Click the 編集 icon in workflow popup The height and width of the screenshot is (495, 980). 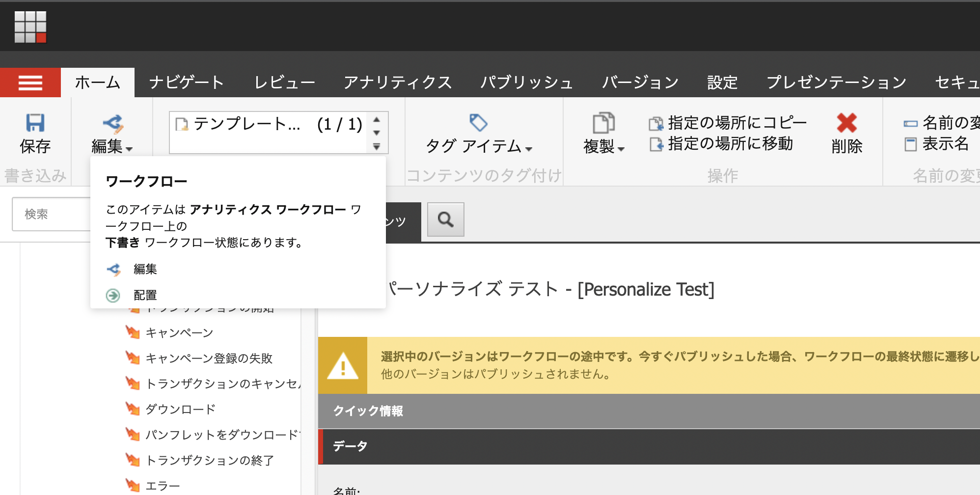(x=113, y=269)
